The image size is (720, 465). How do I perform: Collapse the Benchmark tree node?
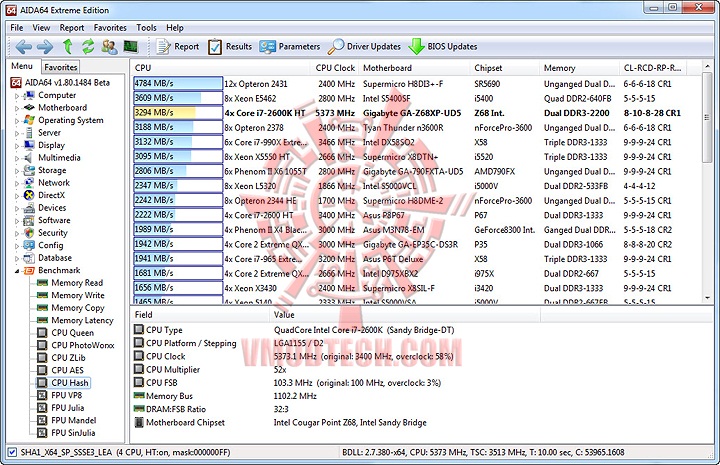[17, 271]
